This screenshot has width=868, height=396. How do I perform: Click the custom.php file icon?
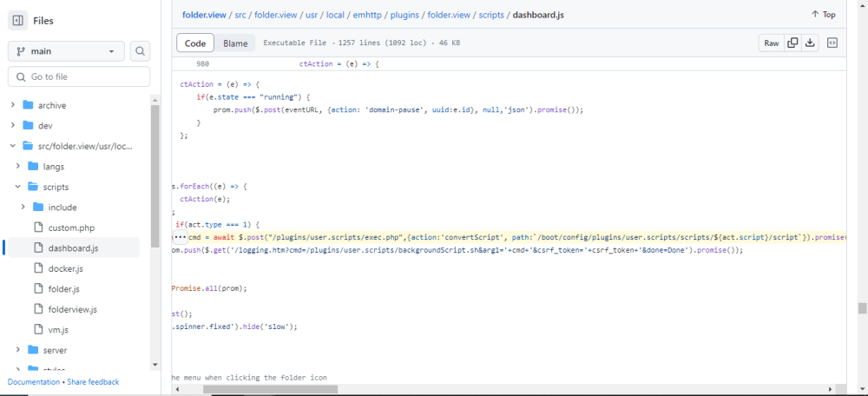(x=38, y=228)
